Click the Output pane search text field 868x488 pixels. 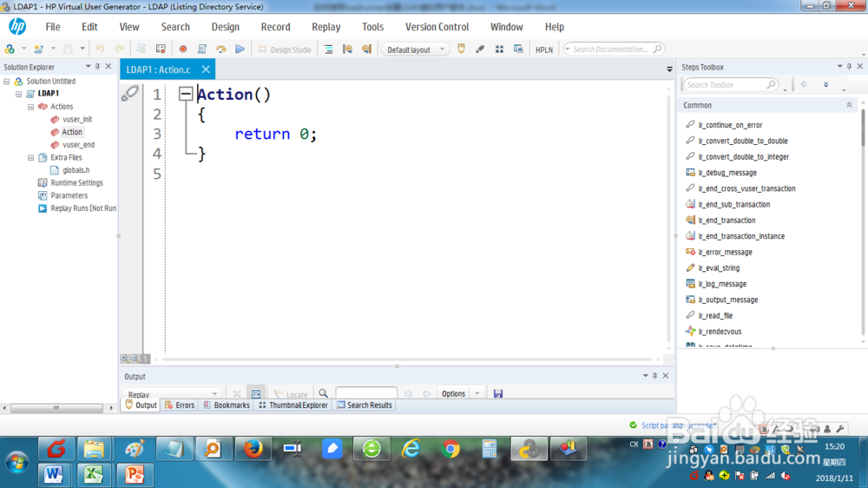tap(366, 394)
